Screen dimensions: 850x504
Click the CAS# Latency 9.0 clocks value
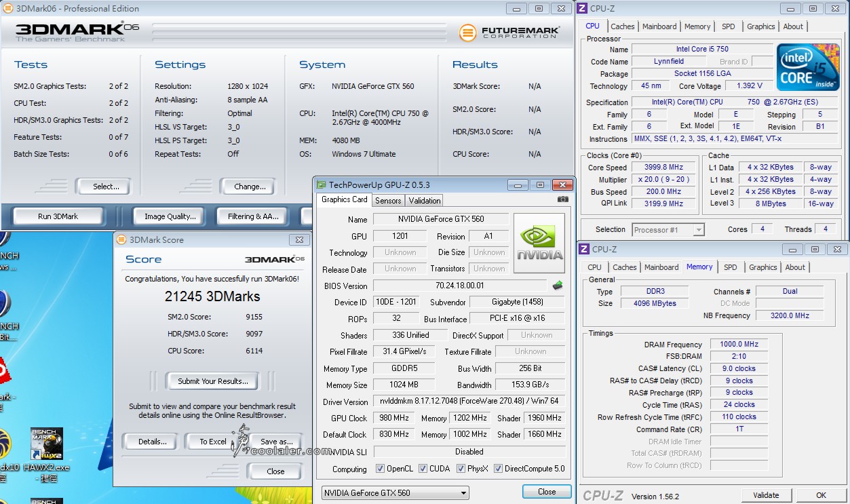coord(739,368)
